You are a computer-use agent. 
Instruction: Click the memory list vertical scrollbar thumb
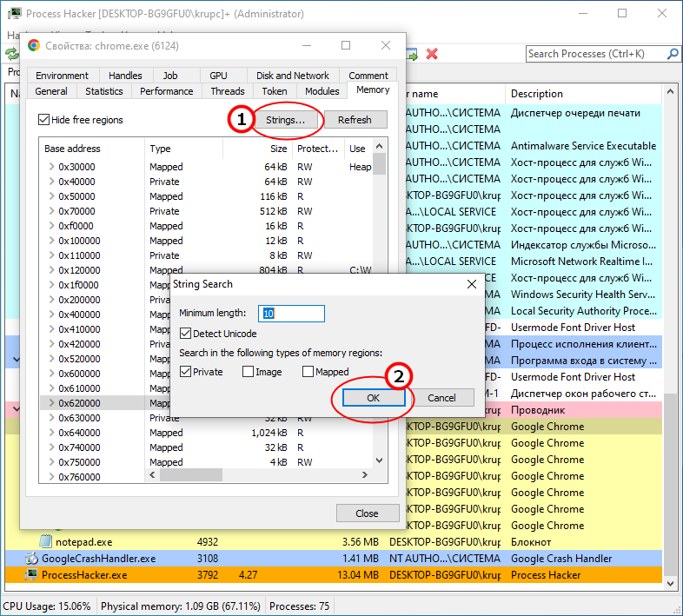[x=380, y=165]
